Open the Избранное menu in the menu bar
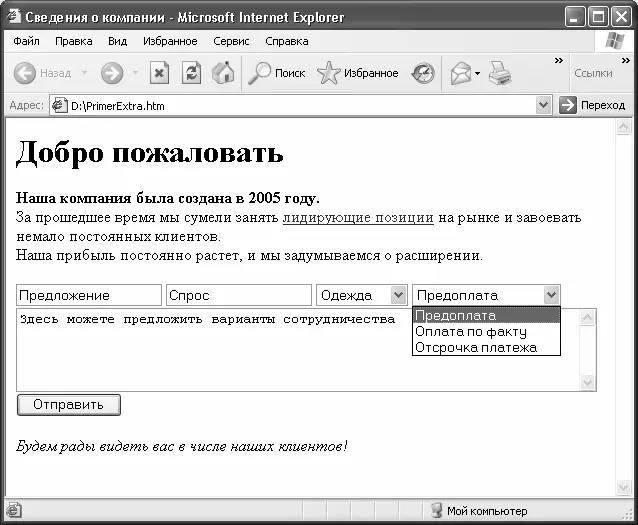 click(170, 42)
